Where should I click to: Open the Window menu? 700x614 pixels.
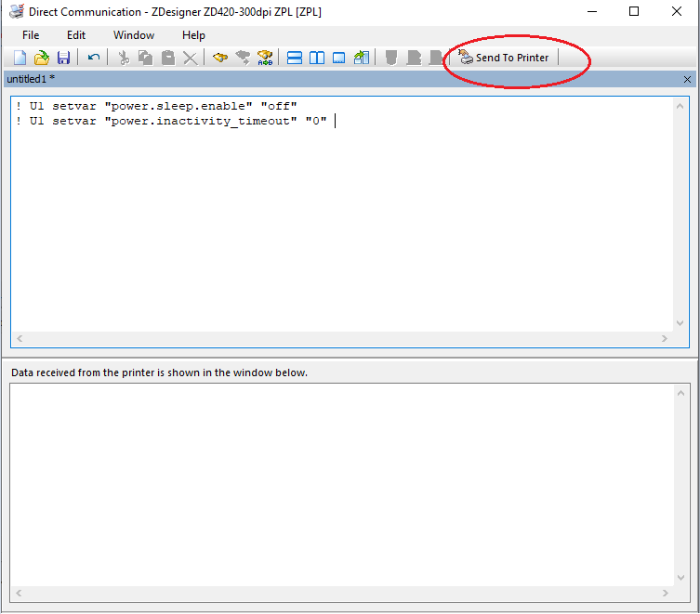(x=134, y=35)
